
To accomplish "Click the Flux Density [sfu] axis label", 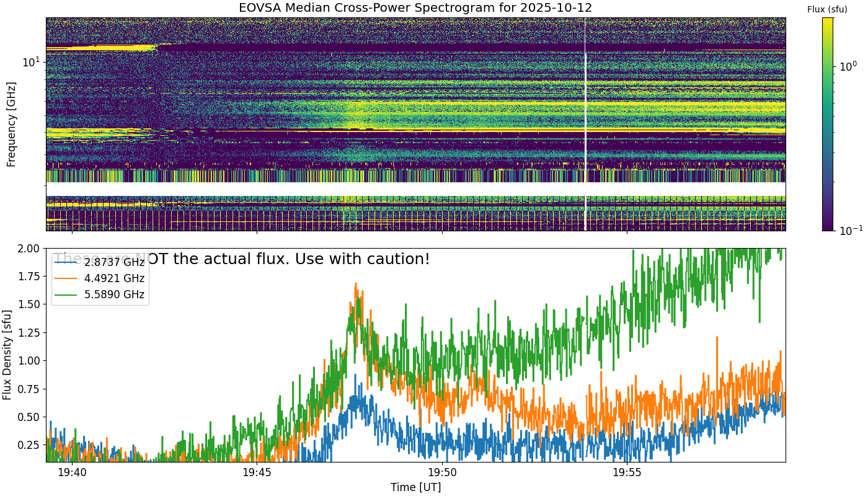I will point(7,355).
